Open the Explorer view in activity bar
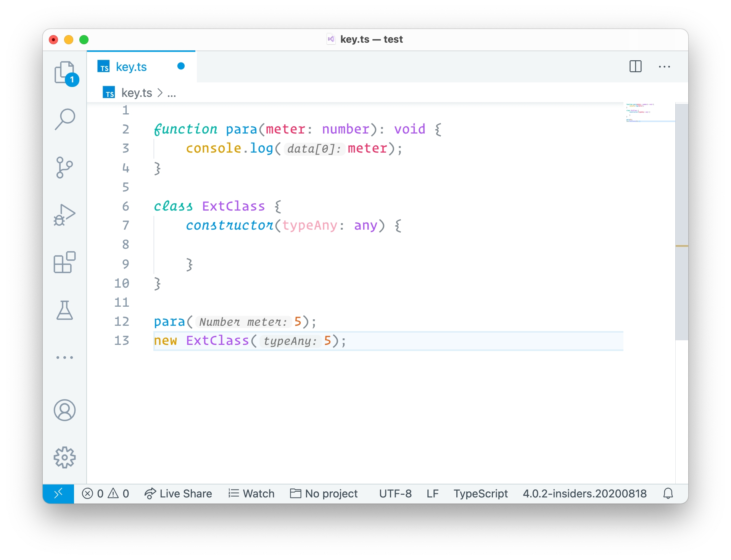731x560 pixels. pyautogui.click(x=64, y=72)
